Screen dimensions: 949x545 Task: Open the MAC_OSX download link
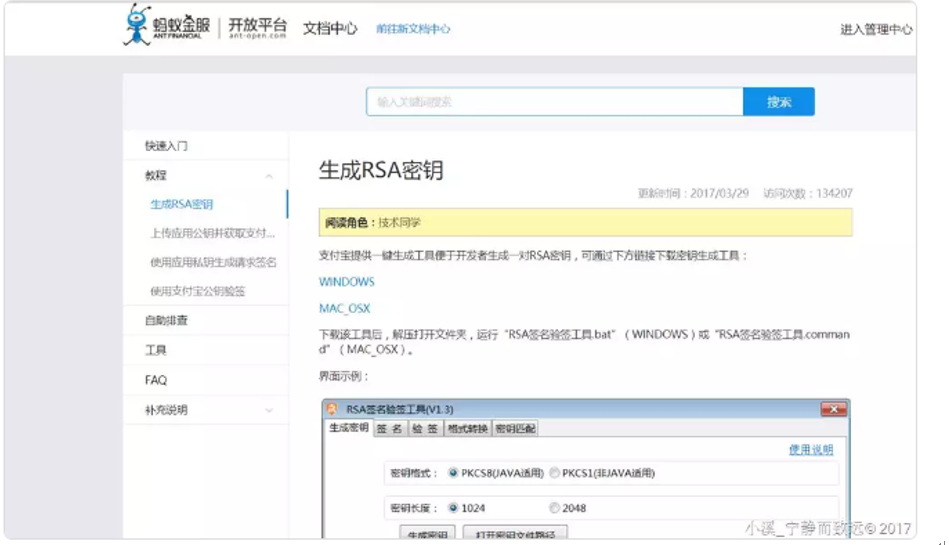click(344, 308)
